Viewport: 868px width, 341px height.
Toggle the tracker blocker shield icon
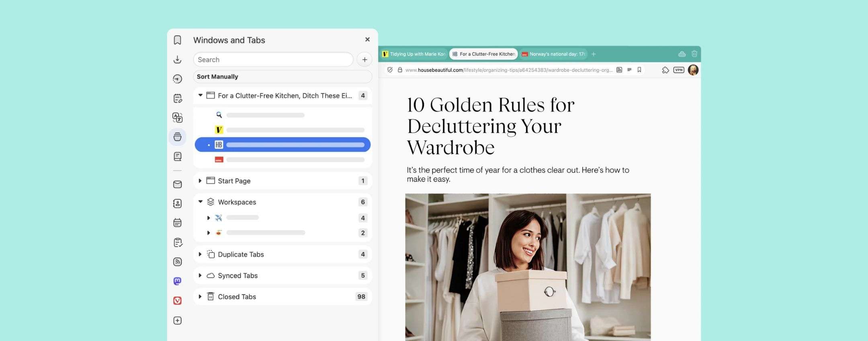coord(390,70)
